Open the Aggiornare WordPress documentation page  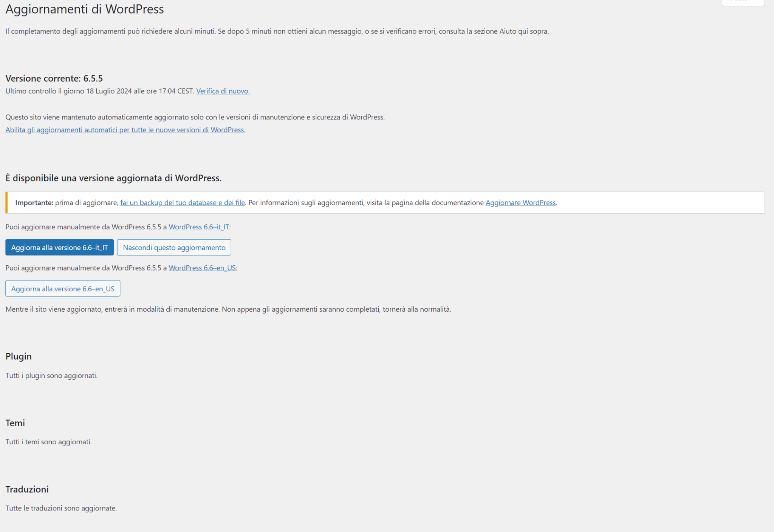click(520, 203)
